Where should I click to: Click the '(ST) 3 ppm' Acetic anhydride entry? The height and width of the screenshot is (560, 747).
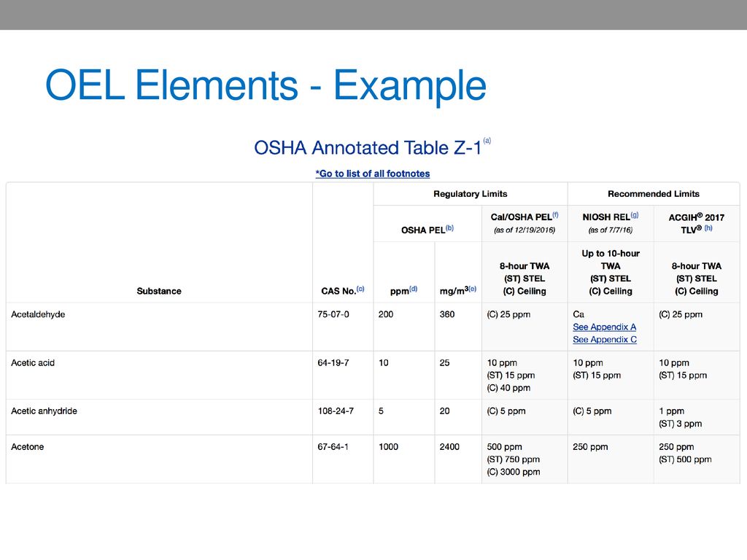click(x=681, y=424)
